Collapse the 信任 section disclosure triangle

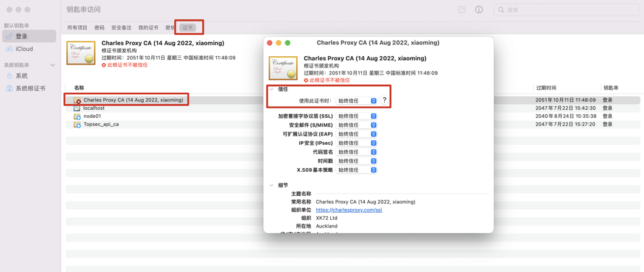click(x=272, y=89)
